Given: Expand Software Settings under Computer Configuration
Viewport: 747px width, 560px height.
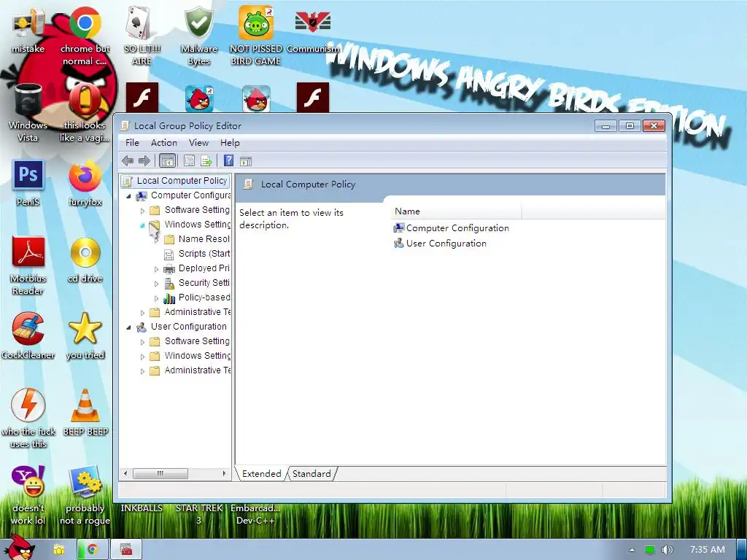Looking at the screenshot, I should (142, 211).
